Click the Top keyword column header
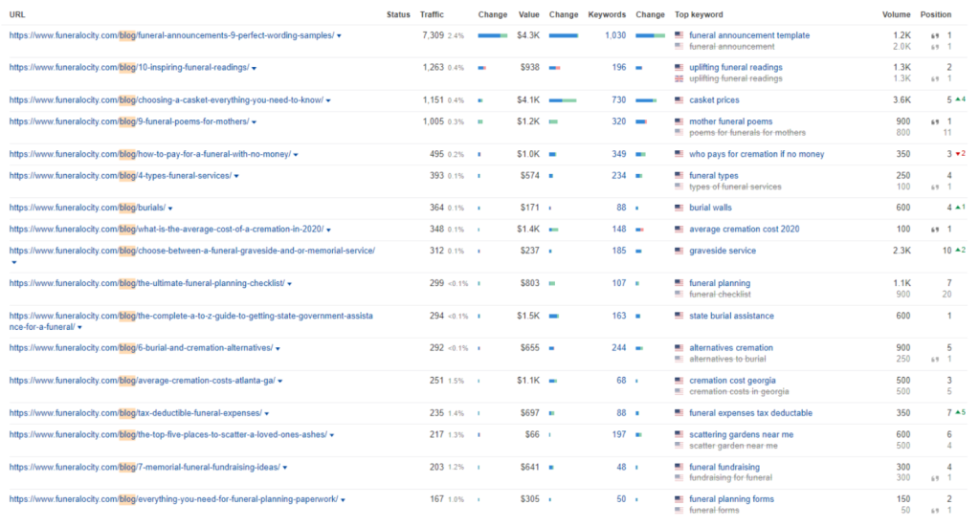 click(699, 14)
